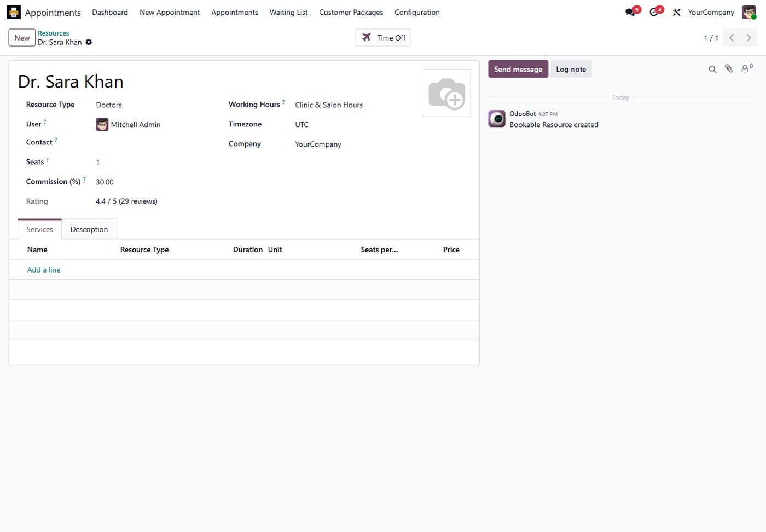
Task: Open the activities clock icon
Action: pos(654,12)
